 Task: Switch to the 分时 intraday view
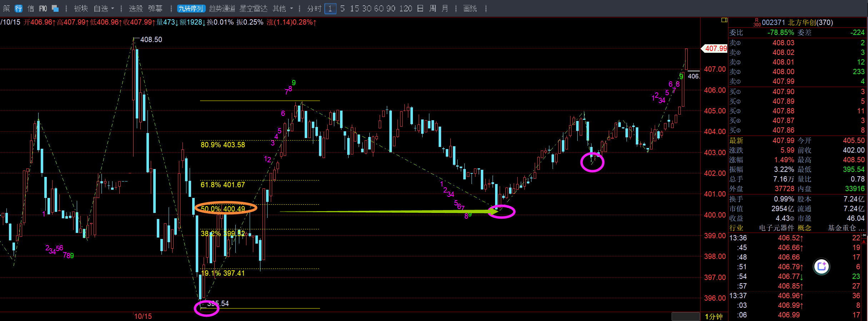pos(314,9)
